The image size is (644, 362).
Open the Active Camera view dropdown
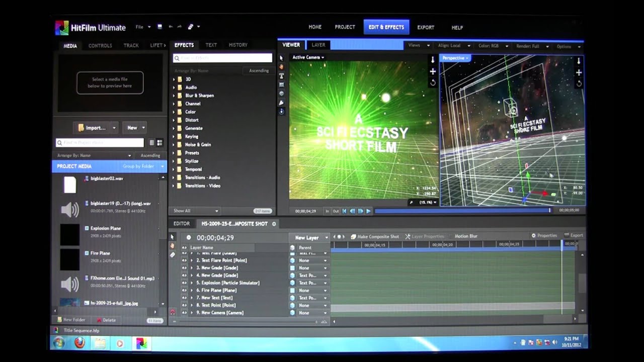[x=308, y=57]
